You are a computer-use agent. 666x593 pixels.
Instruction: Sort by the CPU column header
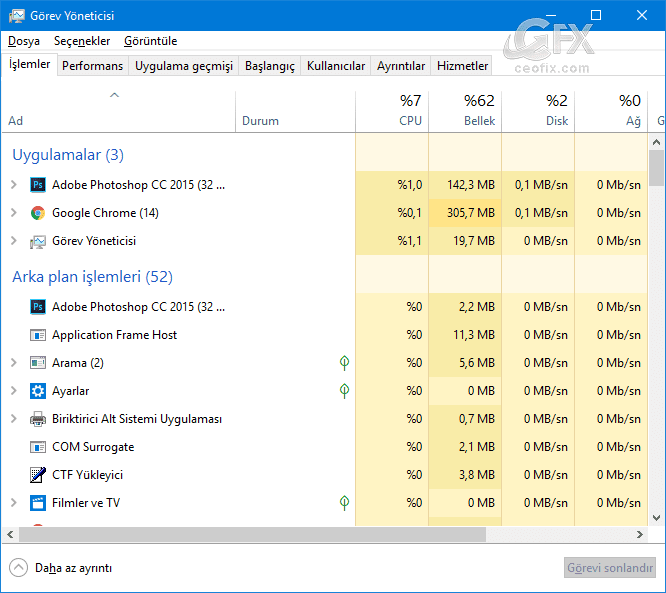(x=392, y=111)
